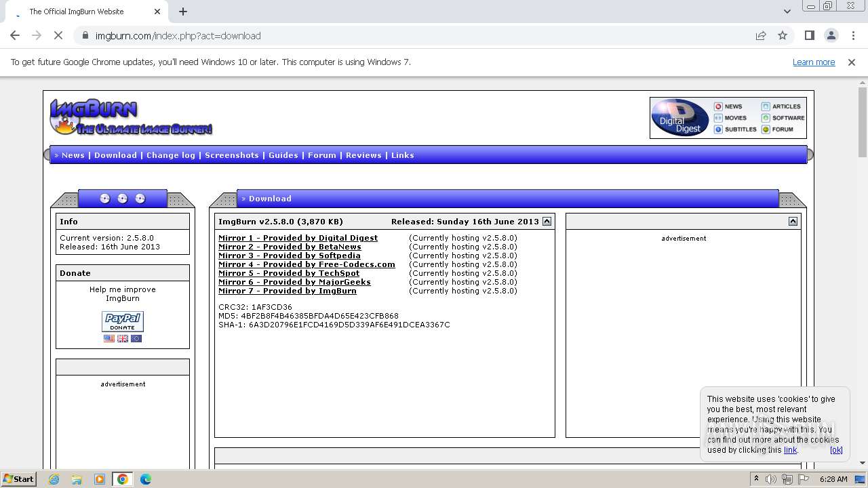Download from Mirror 5 TechSpot
The height and width of the screenshot is (488, 868).
[x=289, y=273]
